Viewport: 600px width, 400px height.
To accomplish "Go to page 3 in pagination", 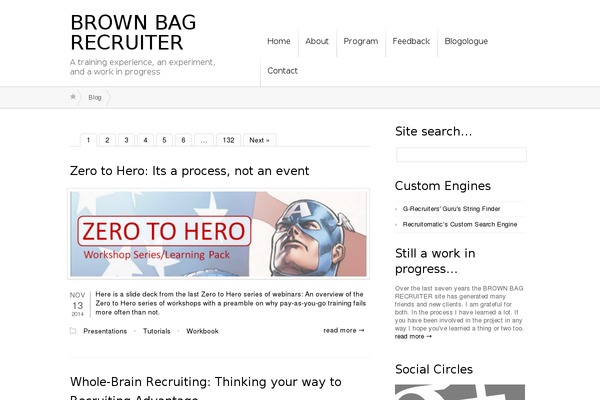I will tap(126, 140).
